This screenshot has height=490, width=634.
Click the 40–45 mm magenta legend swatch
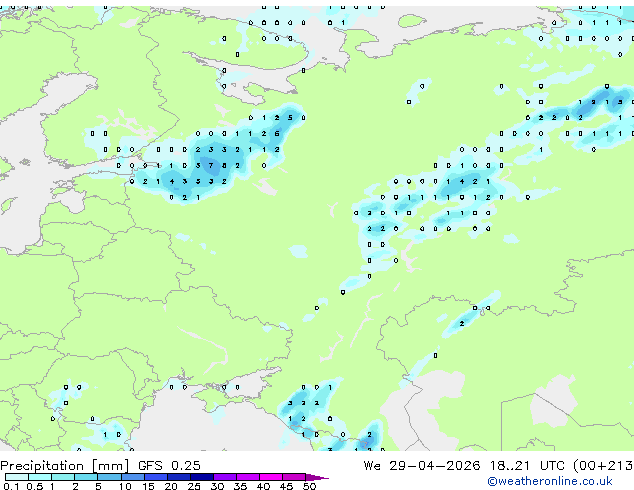click(x=271, y=477)
